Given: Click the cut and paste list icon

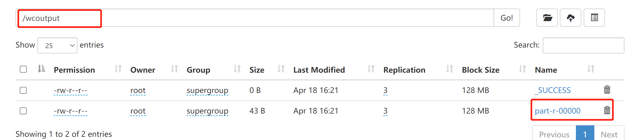Looking at the screenshot, I should (x=594, y=18).
